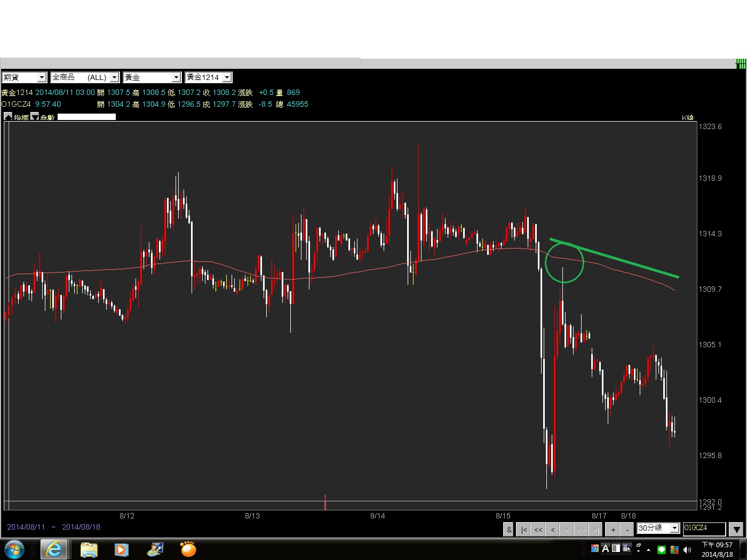Click the 8/13 date axis label

click(x=252, y=516)
